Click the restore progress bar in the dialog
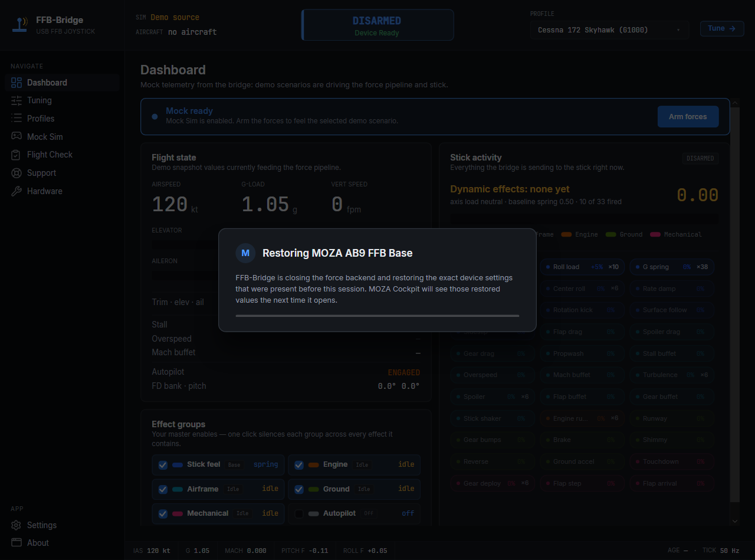The width and height of the screenshot is (755, 560). (377, 316)
